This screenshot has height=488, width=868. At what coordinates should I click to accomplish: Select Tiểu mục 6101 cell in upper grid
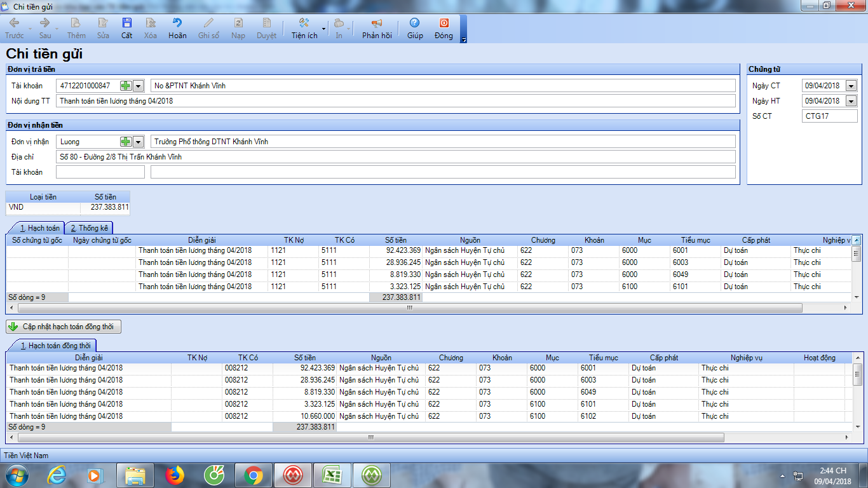(x=696, y=287)
